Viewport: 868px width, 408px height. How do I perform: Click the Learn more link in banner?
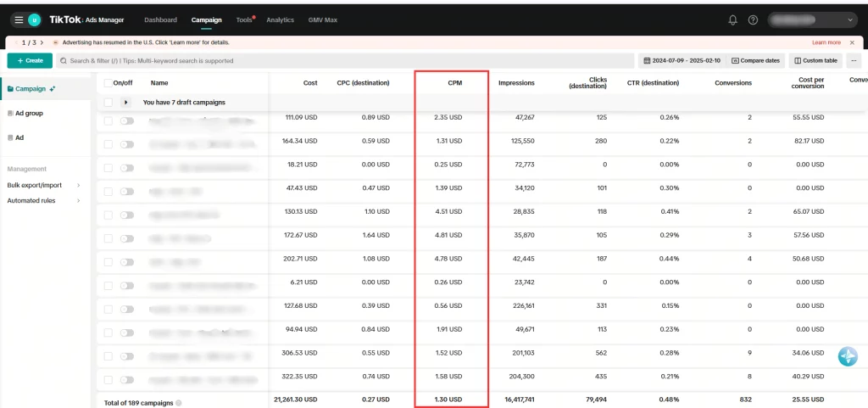coord(826,42)
